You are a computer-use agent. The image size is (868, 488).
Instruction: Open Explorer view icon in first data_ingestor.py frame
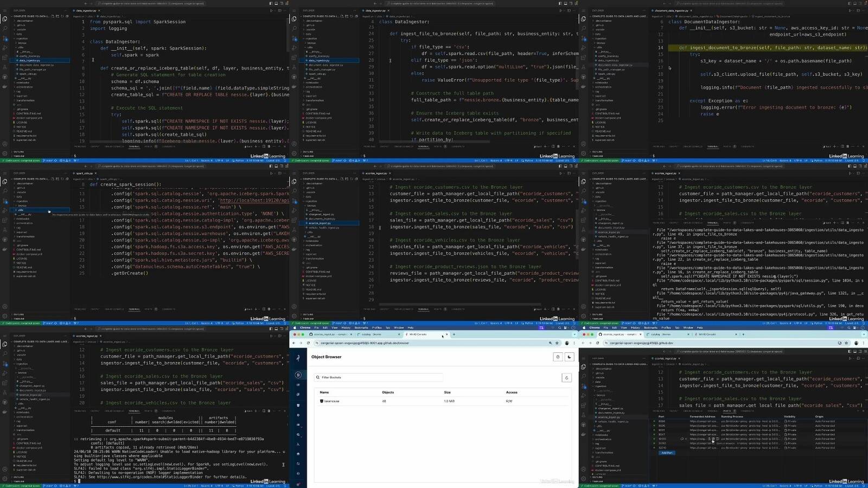[x=5, y=19]
